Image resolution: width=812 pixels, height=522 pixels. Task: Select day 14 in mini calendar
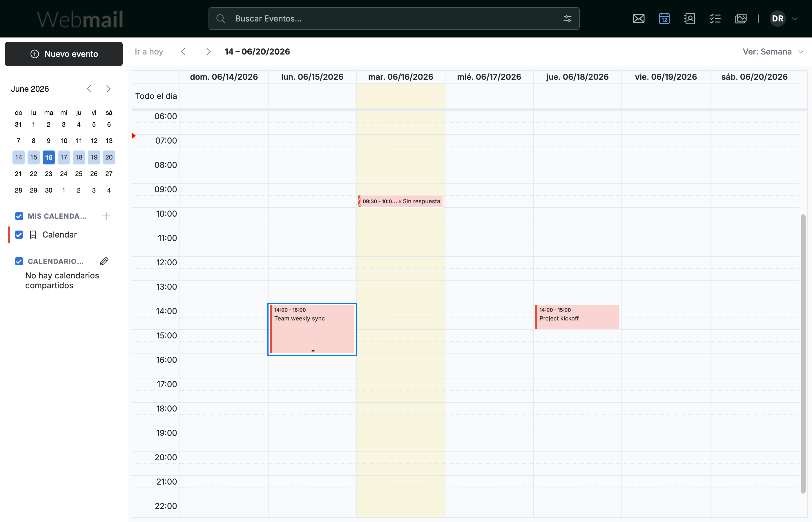pyautogui.click(x=18, y=158)
